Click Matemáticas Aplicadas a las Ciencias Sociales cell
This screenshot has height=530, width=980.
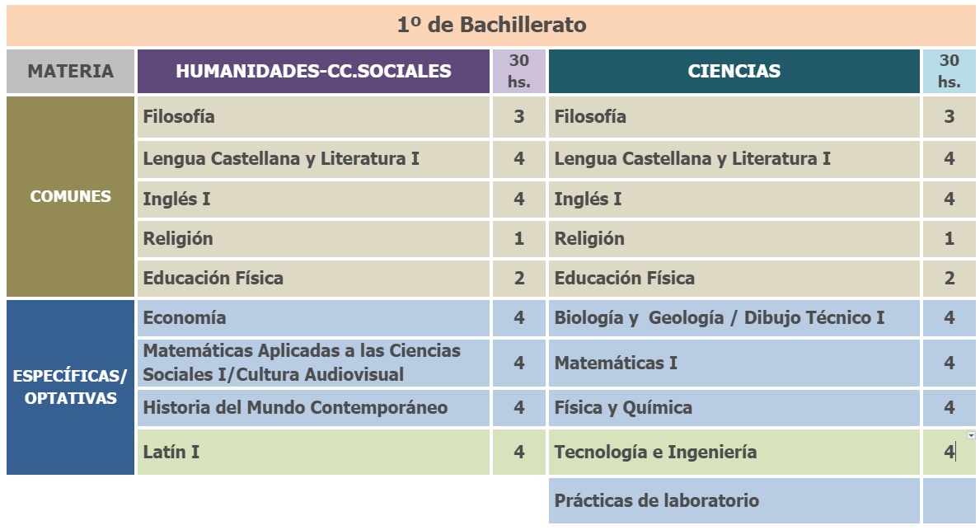[314, 363]
